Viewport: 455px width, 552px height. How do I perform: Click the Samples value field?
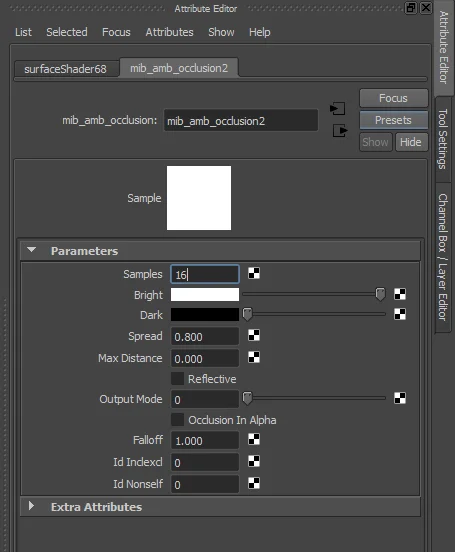(205, 274)
